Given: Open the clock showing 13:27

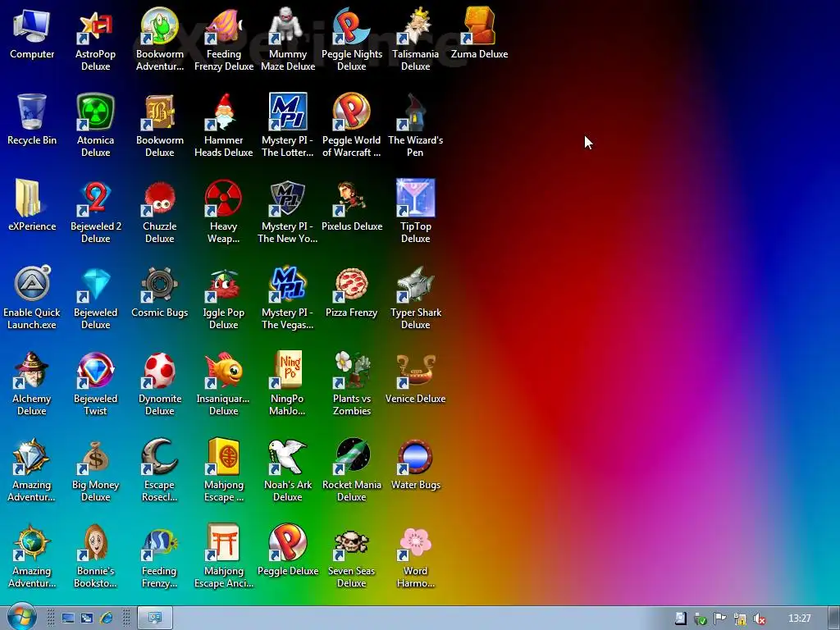Looking at the screenshot, I should pyautogui.click(x=800, y=619).
